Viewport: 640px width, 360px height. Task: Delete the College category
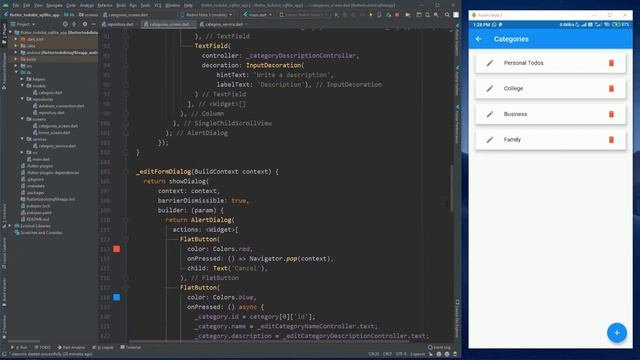(611, 89)
